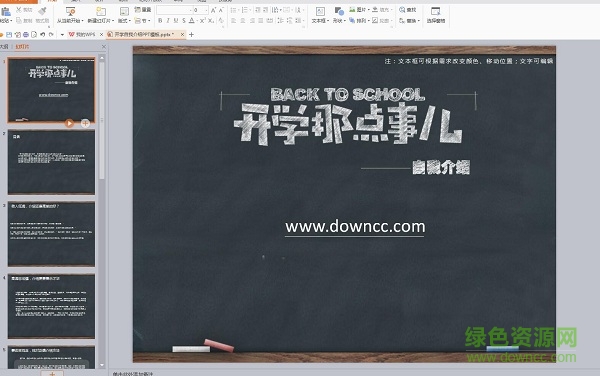This screenshot has height=376, width=600.
Task: Select slide 4 thumbnail
Action: (51, 306)
